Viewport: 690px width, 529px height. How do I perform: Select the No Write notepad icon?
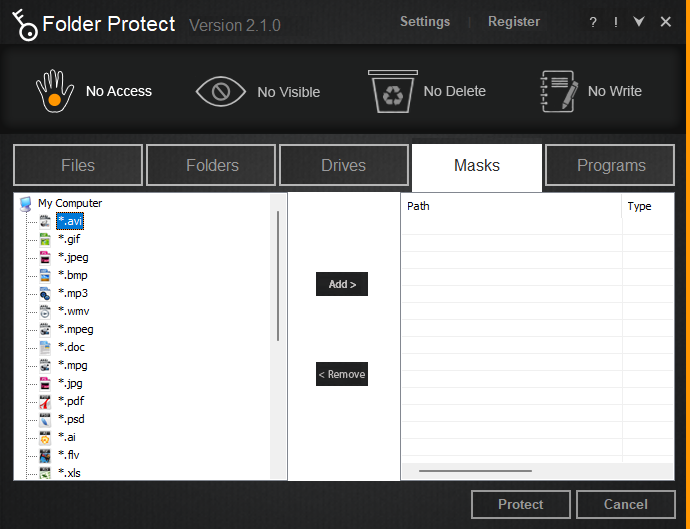pos(558,91)
